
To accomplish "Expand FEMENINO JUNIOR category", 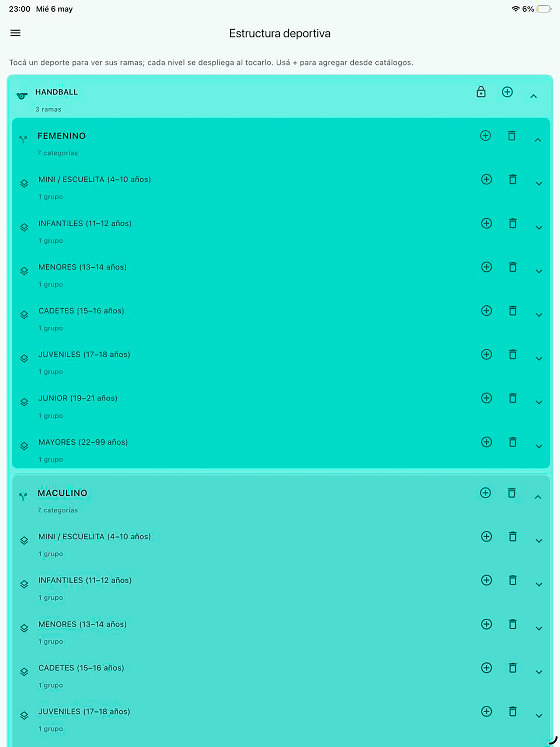I will point(539,402).
